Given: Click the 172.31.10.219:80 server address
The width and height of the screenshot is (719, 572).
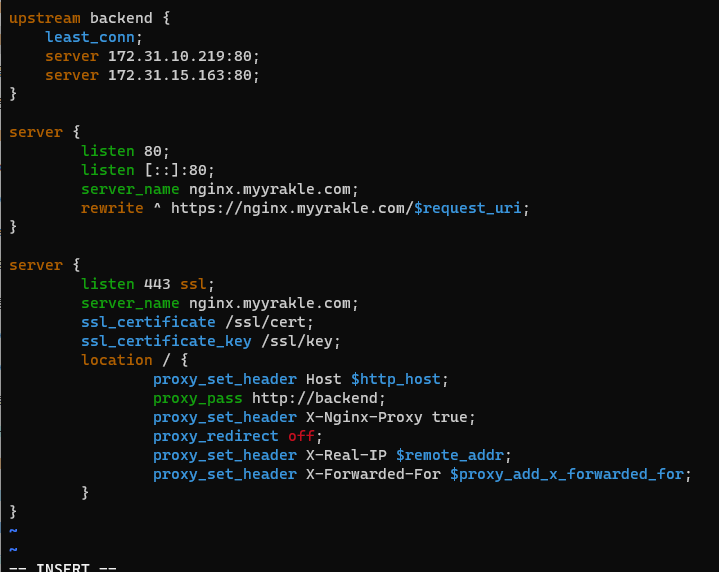Looking at the screenshot, I should point(184,56).
